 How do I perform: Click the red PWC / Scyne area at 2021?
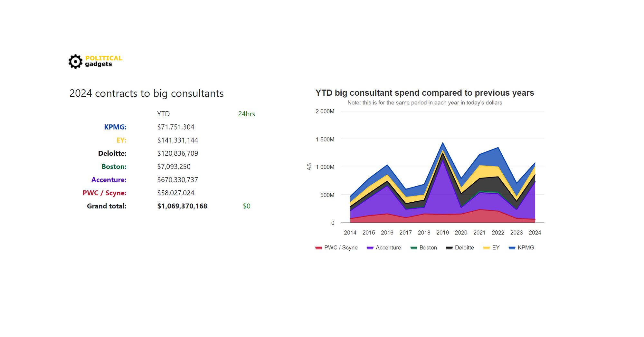point(480,216)
